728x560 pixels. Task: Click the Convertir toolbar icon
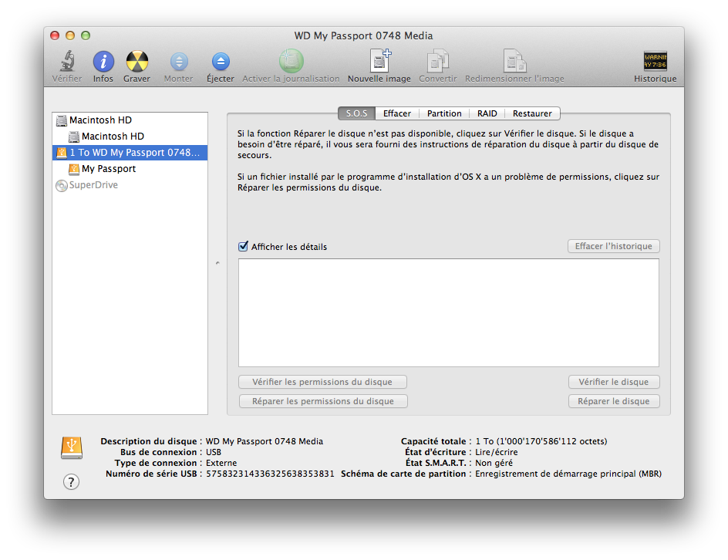(x=437, y=62)
